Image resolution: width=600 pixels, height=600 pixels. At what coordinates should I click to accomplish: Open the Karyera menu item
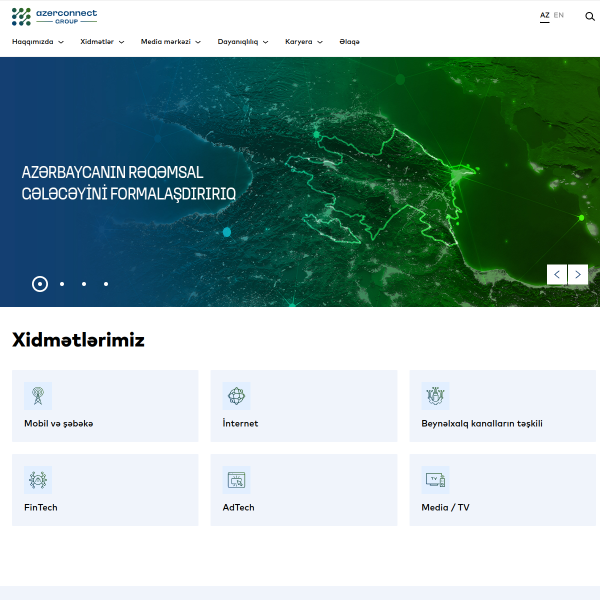[304, 42]
